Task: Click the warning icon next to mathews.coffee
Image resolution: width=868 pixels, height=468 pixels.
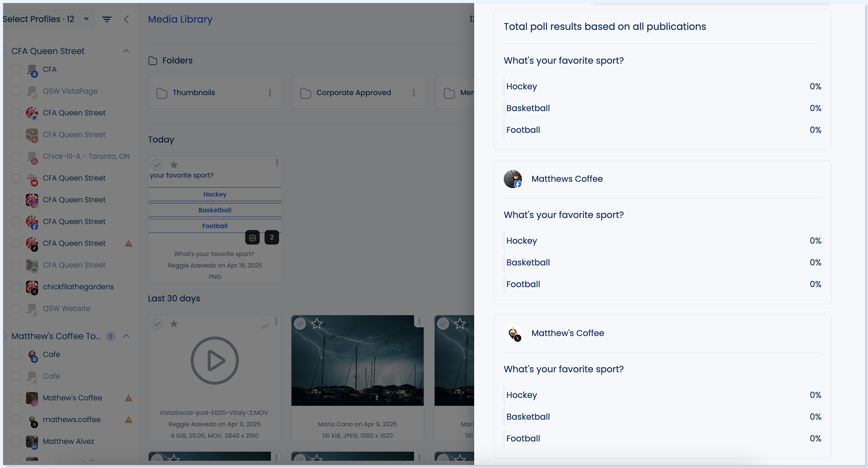Action: click(x=128, y=420)
